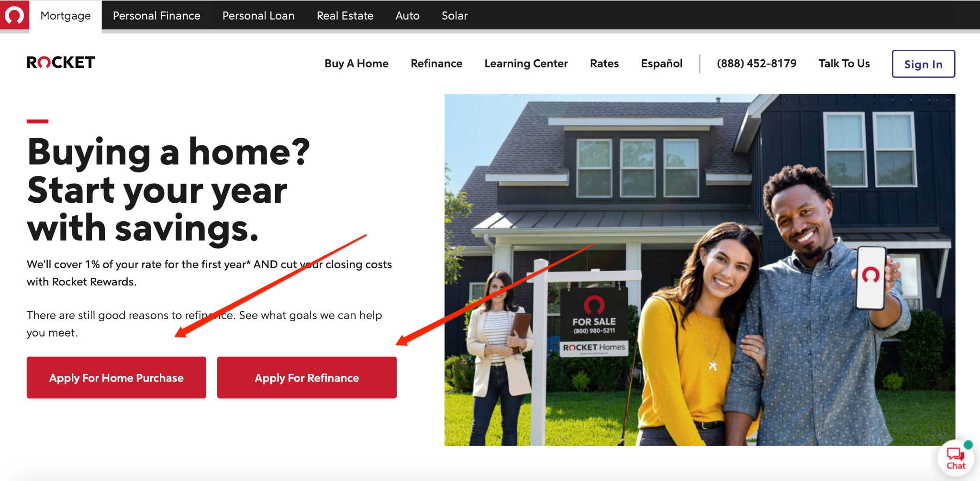Expand the Buy A Home menu
The height and width of the screenshot is (481, 980).
pos(356,64)
